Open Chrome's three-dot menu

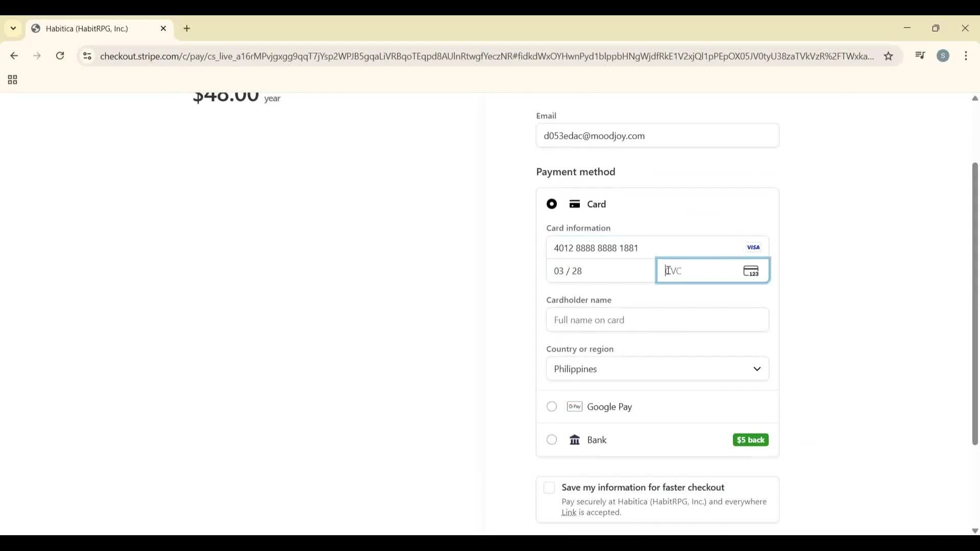tap(966, 56)
